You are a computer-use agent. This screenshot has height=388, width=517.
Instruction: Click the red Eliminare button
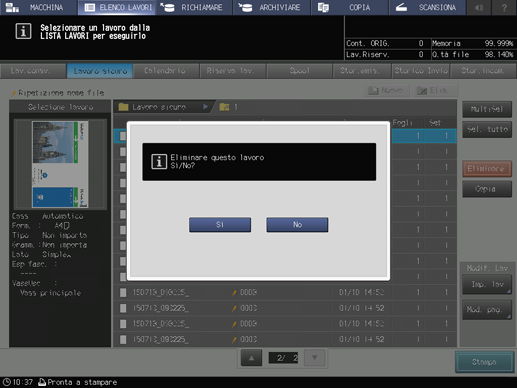point(487,169)
